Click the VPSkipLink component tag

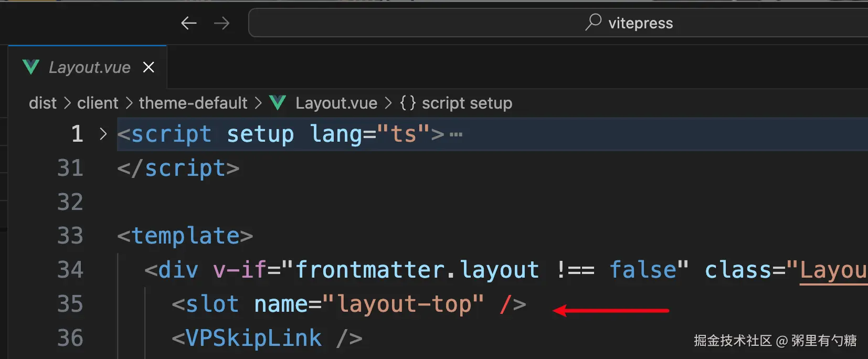click(253, 338)
